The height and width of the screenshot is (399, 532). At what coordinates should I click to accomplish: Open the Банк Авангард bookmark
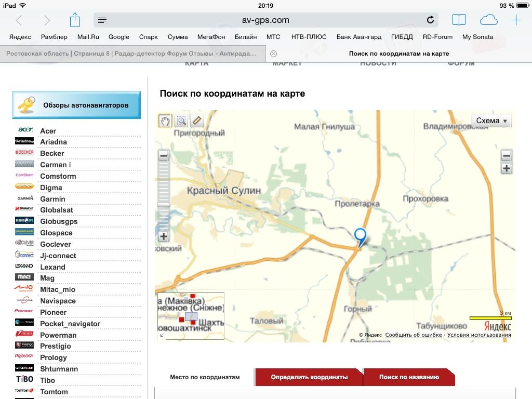359,37
